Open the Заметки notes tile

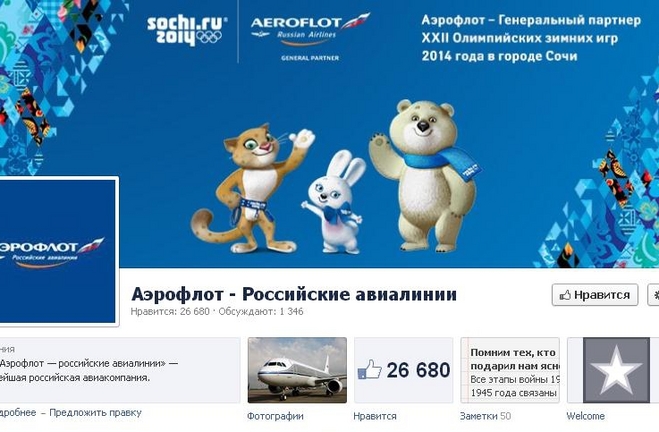(x=510, y=370)
